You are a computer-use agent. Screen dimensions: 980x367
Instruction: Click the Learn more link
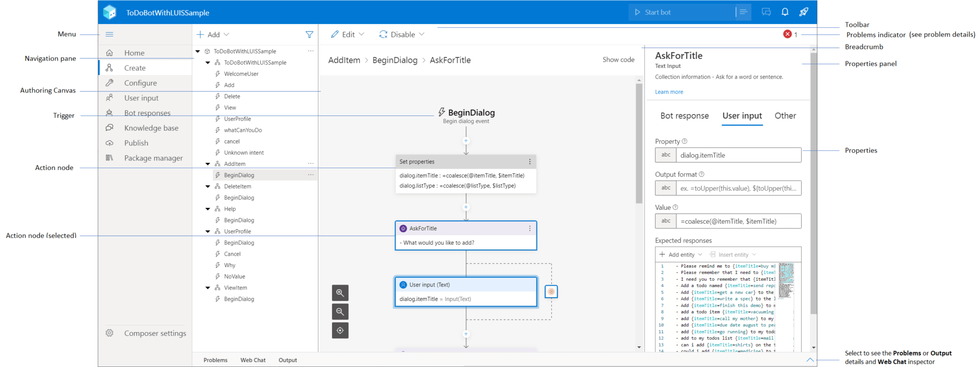(x=669, y=92)
